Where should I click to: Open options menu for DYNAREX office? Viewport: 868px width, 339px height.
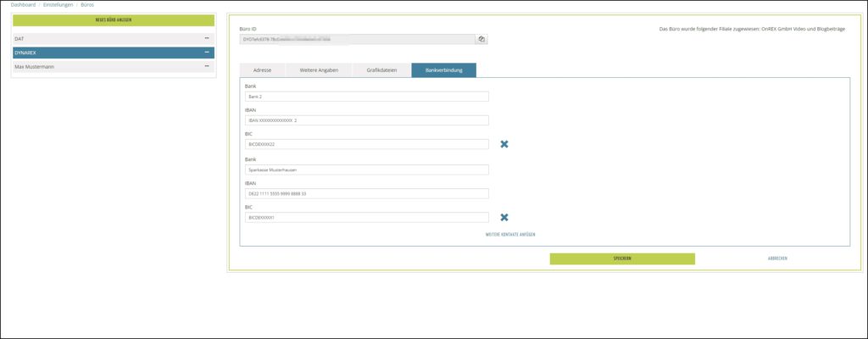coord(207,53)
